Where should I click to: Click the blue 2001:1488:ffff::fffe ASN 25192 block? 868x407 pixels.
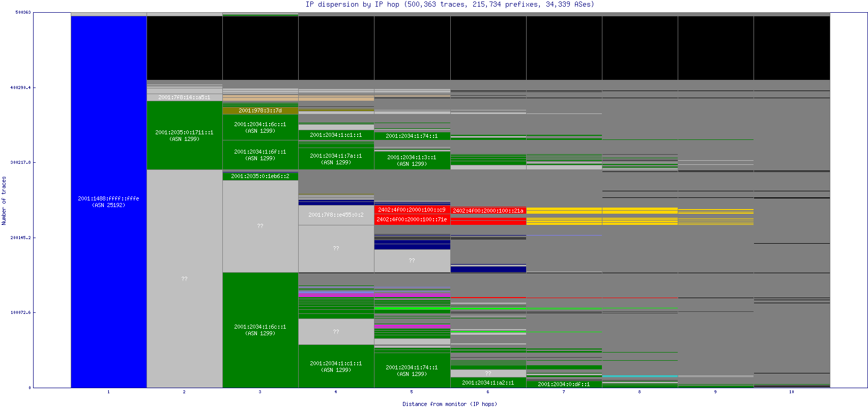tap(108, 202)
